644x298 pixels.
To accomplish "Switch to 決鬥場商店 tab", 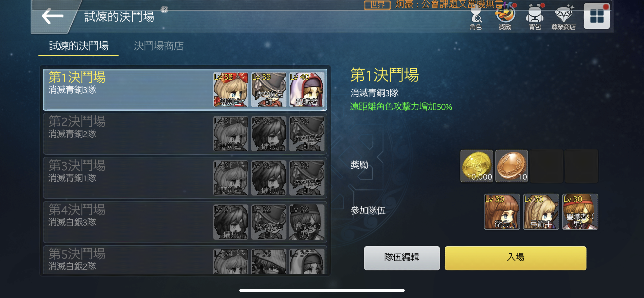I will point(159,46).
